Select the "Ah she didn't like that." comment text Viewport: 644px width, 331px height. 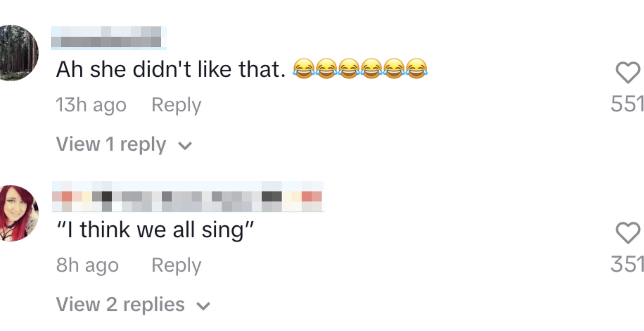click(170, 69)
